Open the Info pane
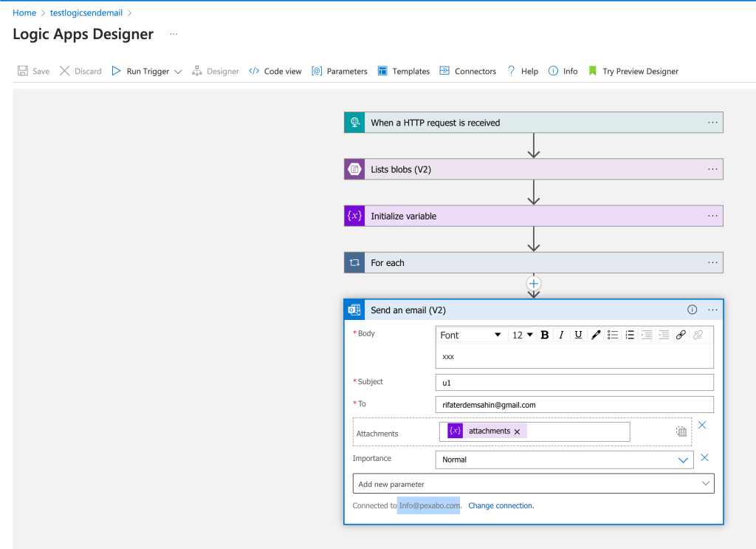 [x=563, y=71]
